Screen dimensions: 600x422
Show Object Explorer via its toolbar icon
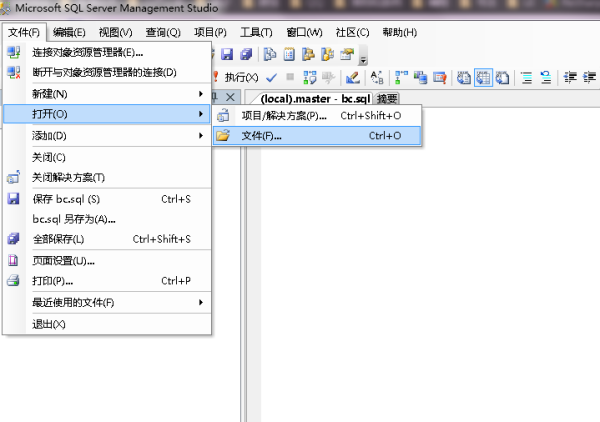tap(308, 54)
